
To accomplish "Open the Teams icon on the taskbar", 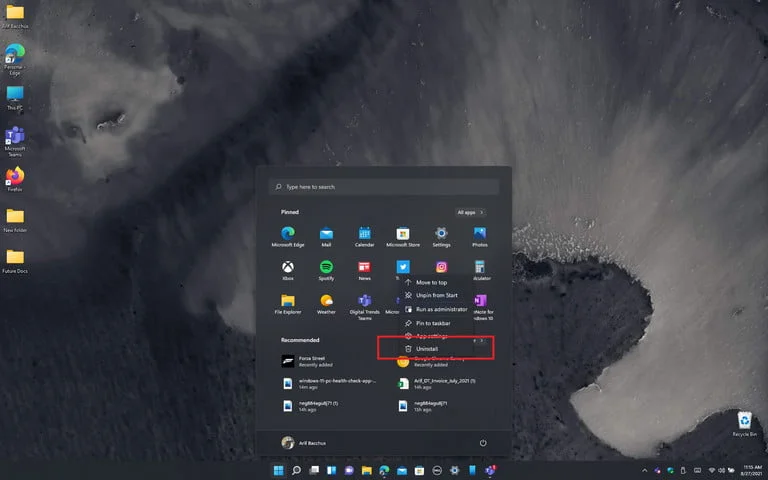I will (x=490, y=471).
